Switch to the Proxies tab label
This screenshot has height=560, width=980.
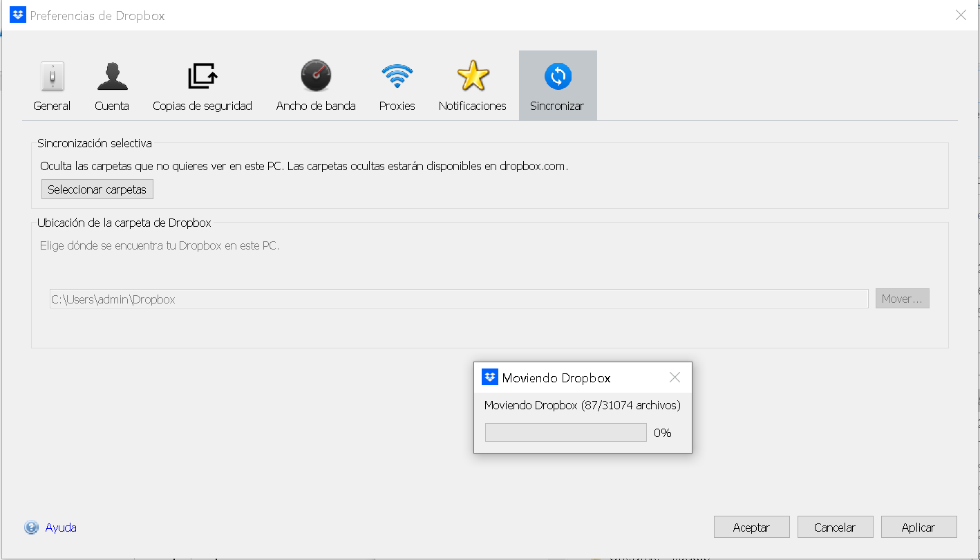coord(397,106)
